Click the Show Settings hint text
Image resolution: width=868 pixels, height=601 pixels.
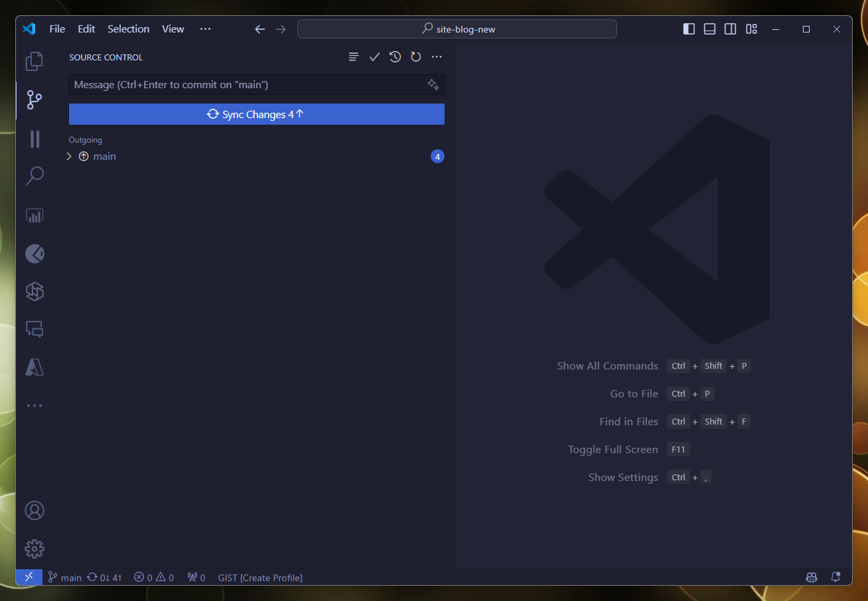[x=623, y=477]
